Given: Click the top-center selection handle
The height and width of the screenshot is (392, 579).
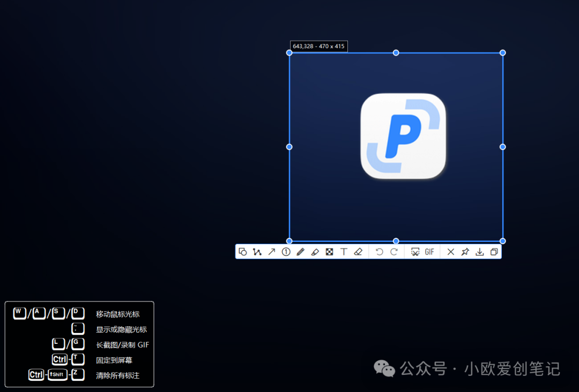Looking at the screenshot, I should 396,52.
